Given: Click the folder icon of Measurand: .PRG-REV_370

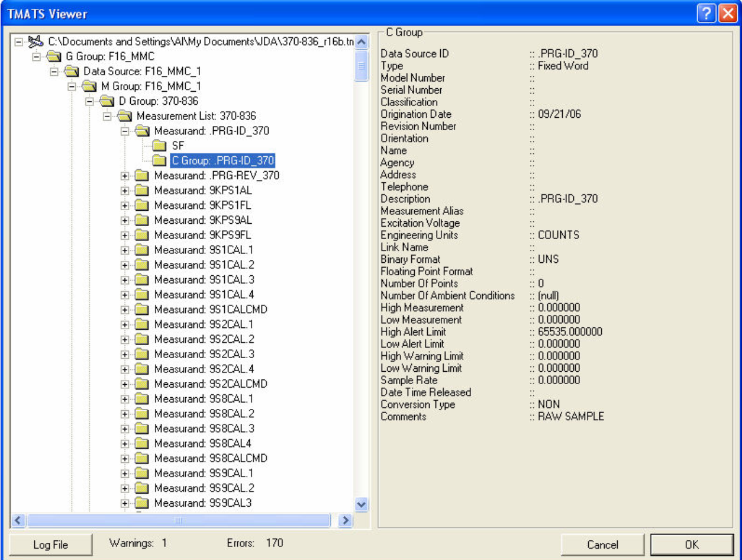Looking at the screenshot, I should 142,176.
